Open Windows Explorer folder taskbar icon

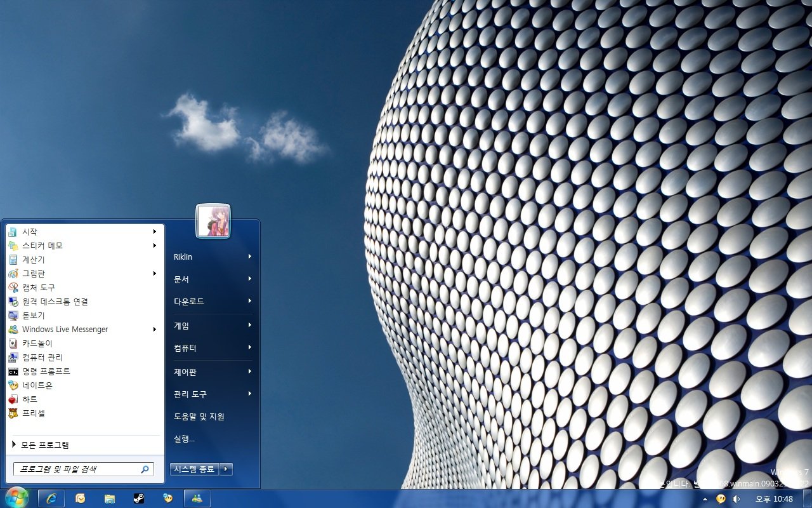pyautogui.click(x=110, y=498)
